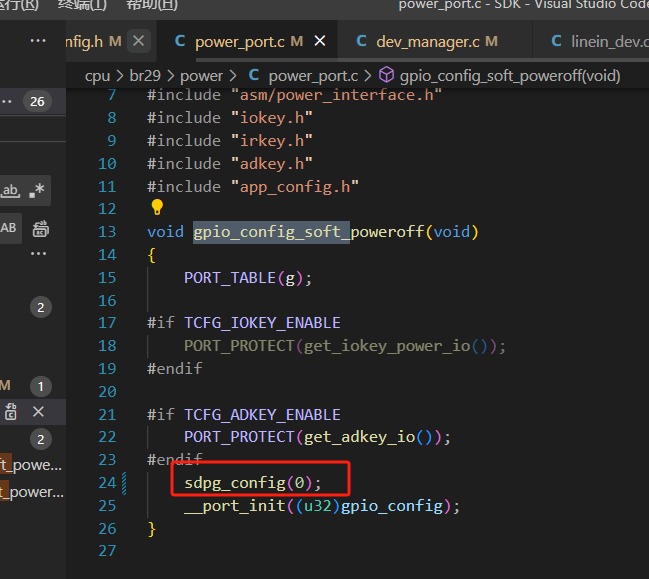
Task: Click the C icon on linein_dev.c tab
Action: point(557,41)
